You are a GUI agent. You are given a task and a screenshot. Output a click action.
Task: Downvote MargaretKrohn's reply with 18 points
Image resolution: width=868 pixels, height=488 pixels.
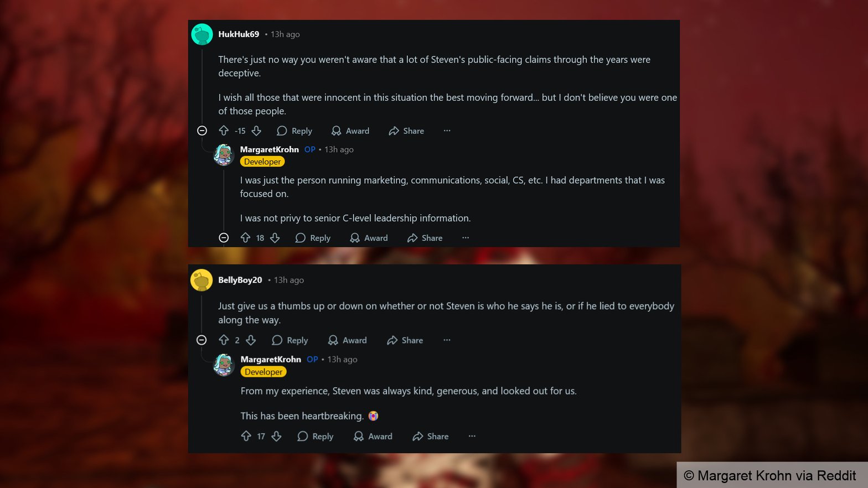tap(275, 238)
